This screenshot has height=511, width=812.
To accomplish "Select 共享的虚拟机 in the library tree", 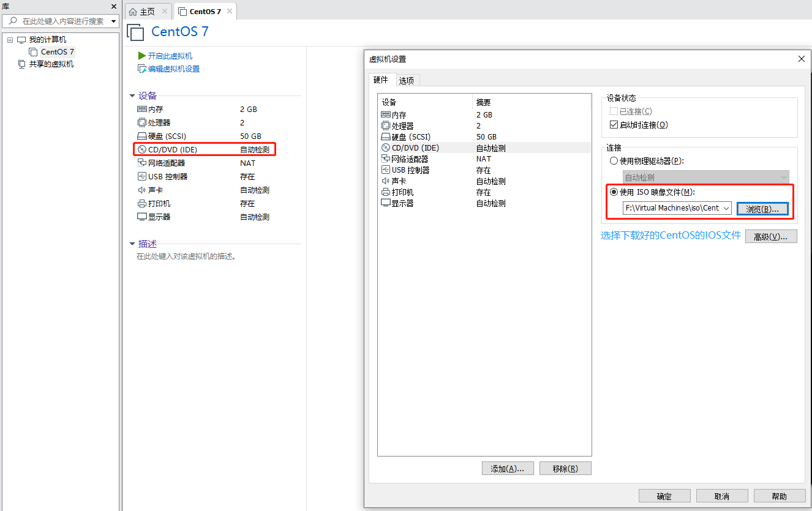I will (51, 64).
